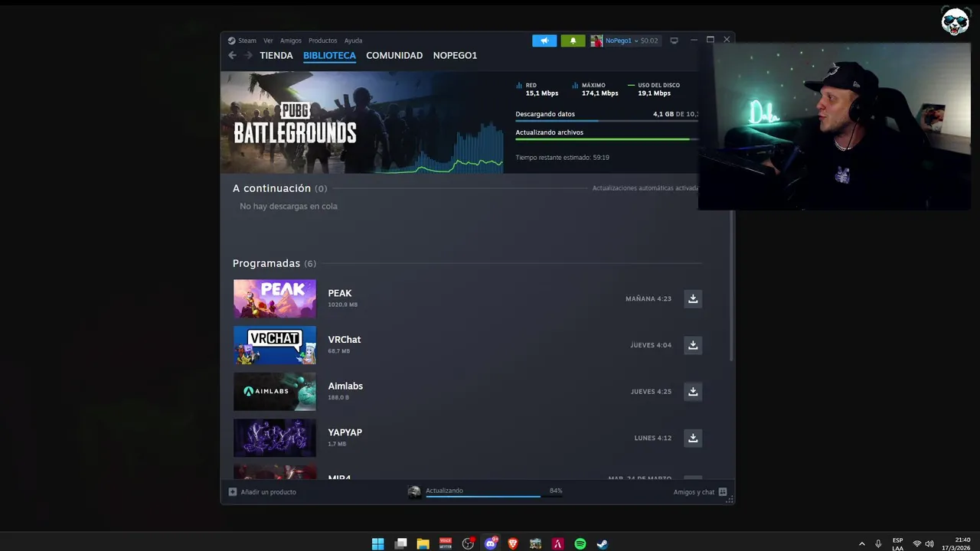Screen dimensions: 980x551
Task: Click the Aimlabs game thumbnail
Action: point(275,392)
